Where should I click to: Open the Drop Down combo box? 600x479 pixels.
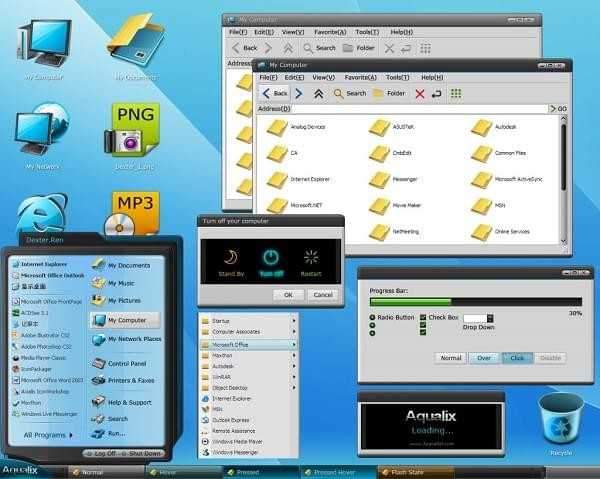click(476, 318)
